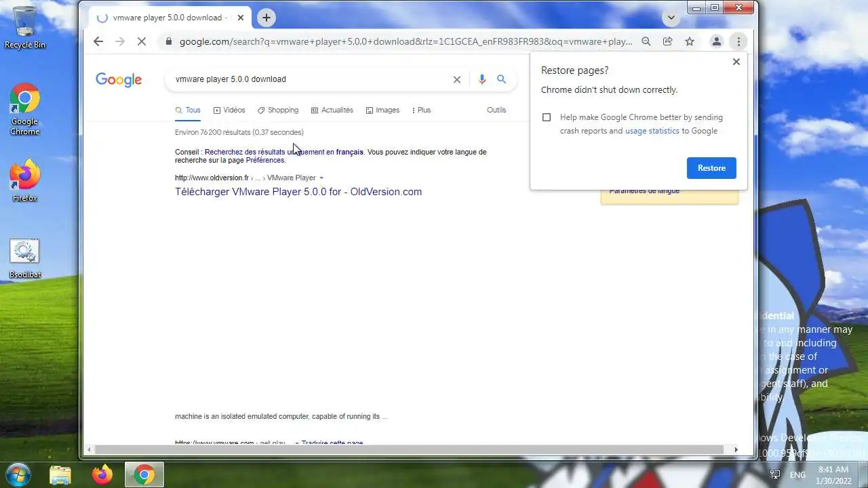Open a new tab with the plus button
Image resolution: width=868 pixels, height=488 pixels.
pyautogui.click(x=267, y=18)
